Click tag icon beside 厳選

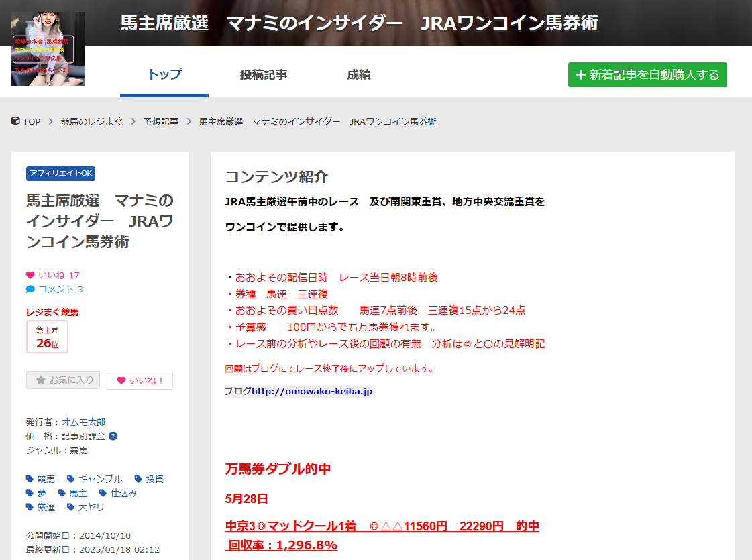click(30, 507)
